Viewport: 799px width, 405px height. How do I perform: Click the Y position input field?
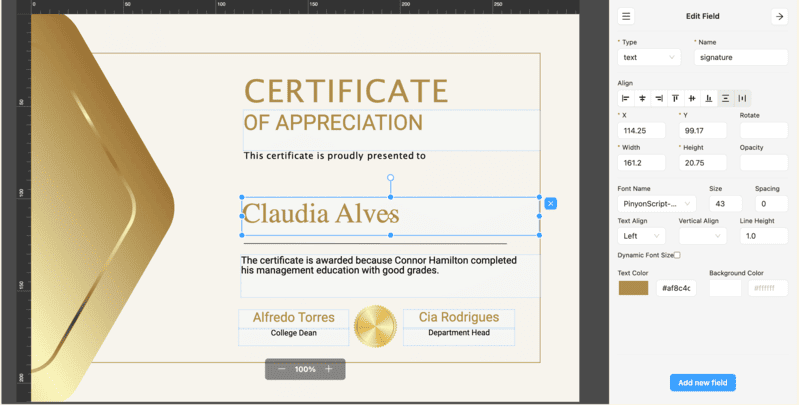click(703, 130)
